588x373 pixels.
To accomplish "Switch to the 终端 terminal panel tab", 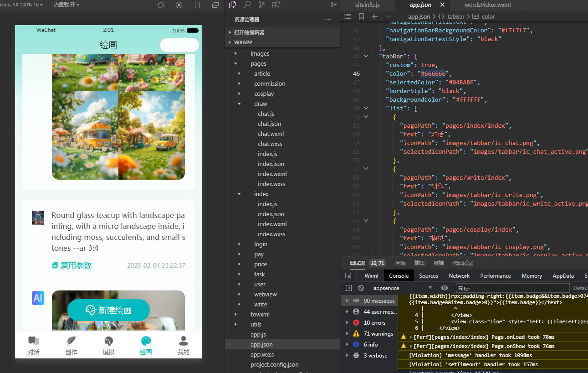I will tap(439, 263).
